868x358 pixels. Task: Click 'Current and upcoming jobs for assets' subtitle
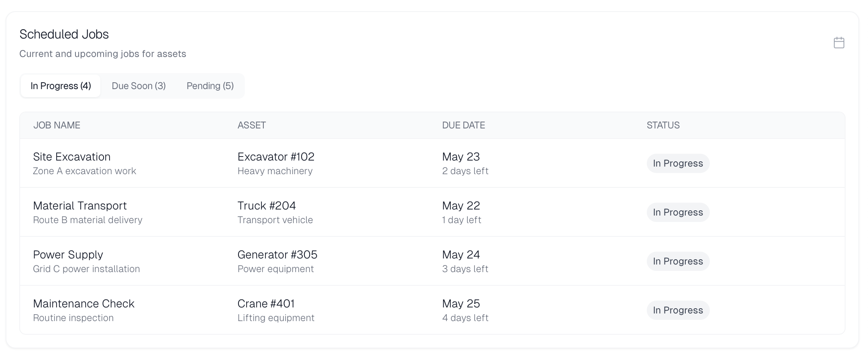click(x=103, y=54)
